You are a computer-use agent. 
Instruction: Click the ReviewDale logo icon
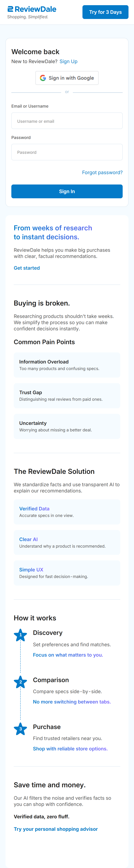[x=10, y=9]
